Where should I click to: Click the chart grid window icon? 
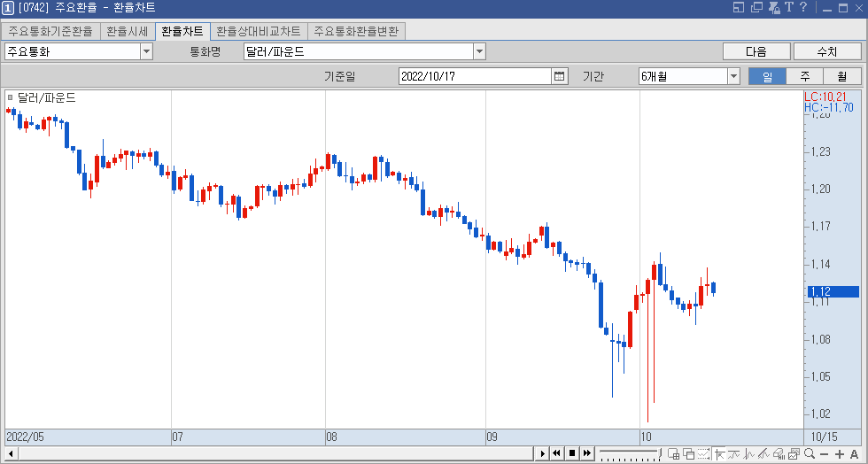[674, 454]
